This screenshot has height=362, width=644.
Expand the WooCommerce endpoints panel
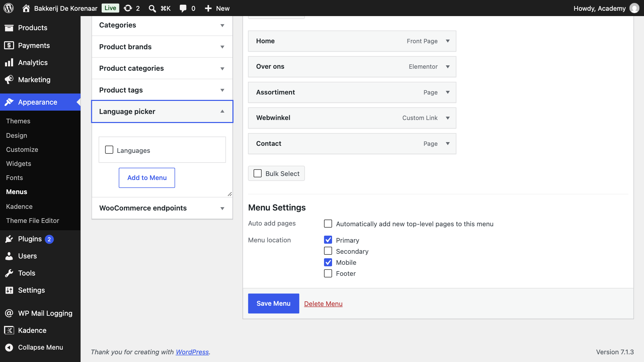[x=162, y=208]
